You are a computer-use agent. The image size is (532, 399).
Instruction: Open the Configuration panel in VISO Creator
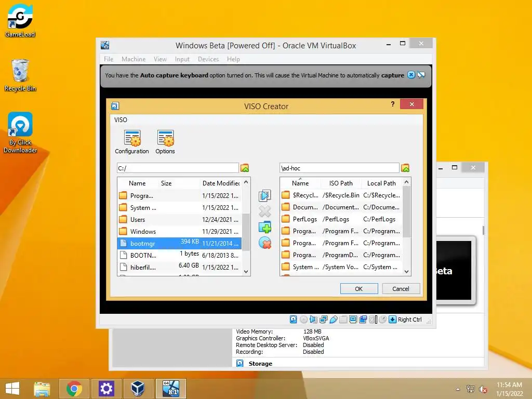click(131, 142)
